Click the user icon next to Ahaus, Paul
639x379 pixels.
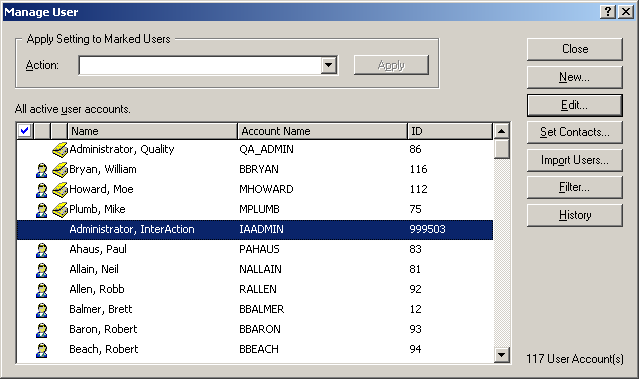[x=42, y=250]
